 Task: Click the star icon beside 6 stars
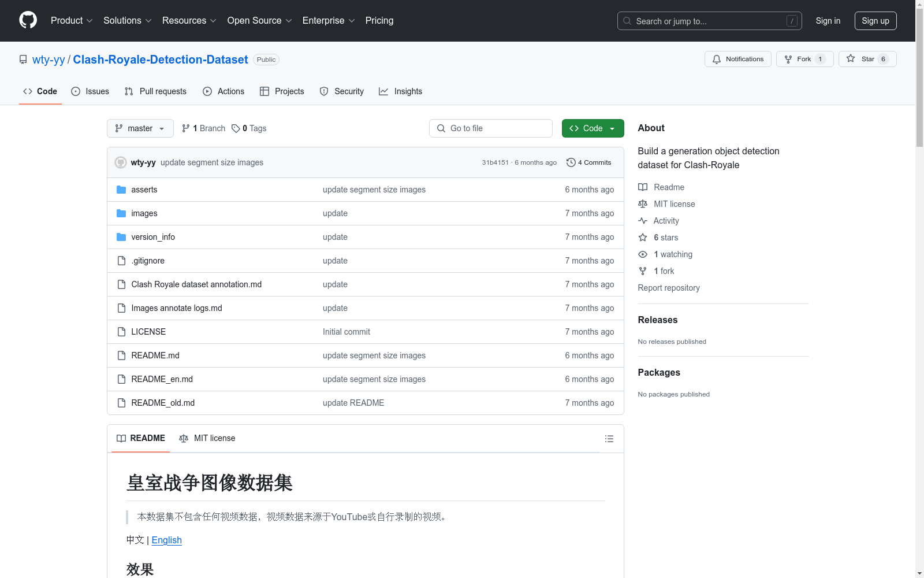point(643,238)
